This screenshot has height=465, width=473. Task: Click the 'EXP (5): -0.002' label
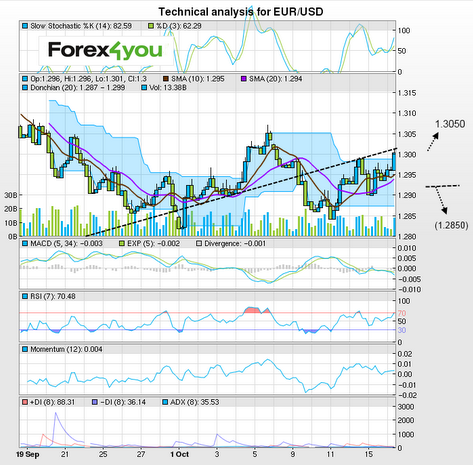pyautogui.click(x=153, y=244)
